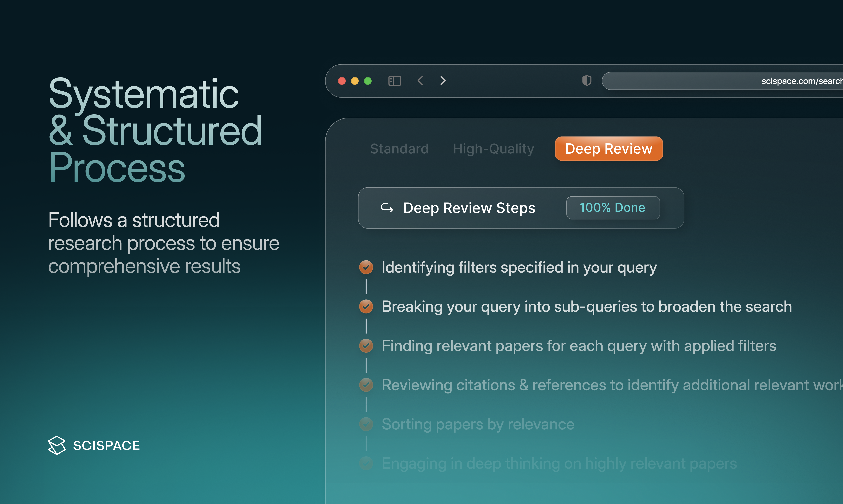Toggle the Reviewing citations step checkmark
The width and height of the screenshot is (843, 504).
(x=366, y=385)
